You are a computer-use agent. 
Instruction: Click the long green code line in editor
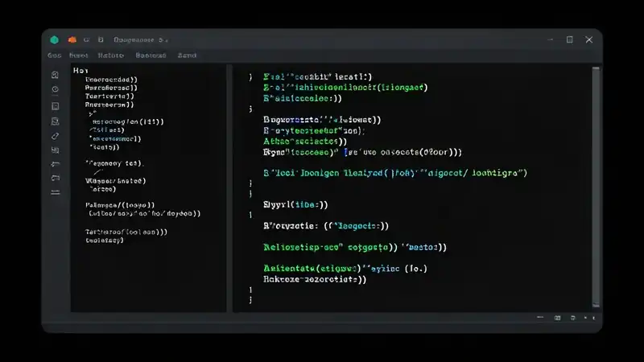[x=395, y=173]
